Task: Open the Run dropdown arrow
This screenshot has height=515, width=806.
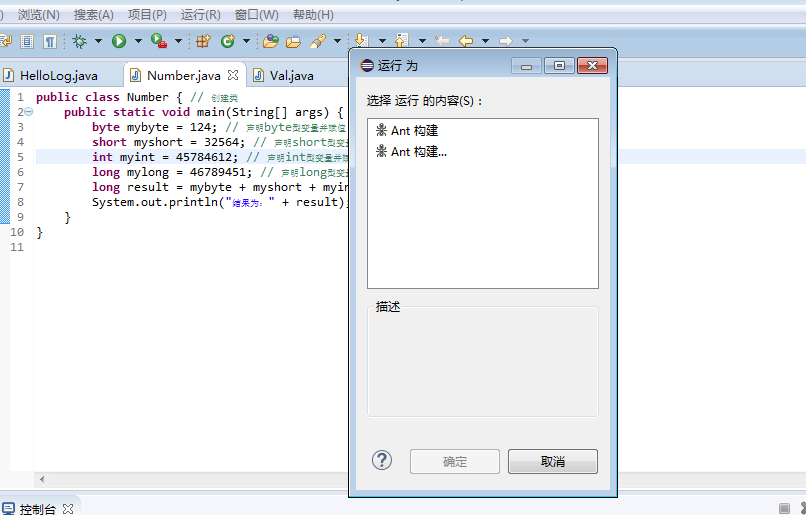Action: 138,41
